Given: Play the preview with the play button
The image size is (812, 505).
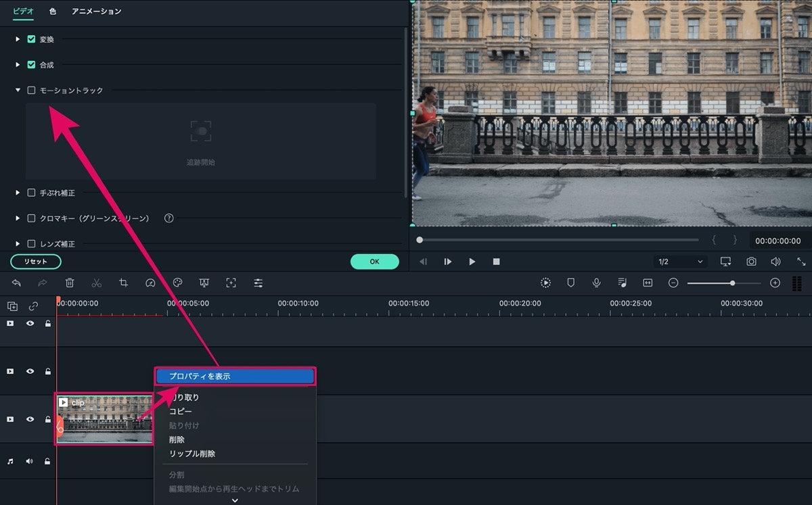Looking at the screenshot, I should coord(472,262).
